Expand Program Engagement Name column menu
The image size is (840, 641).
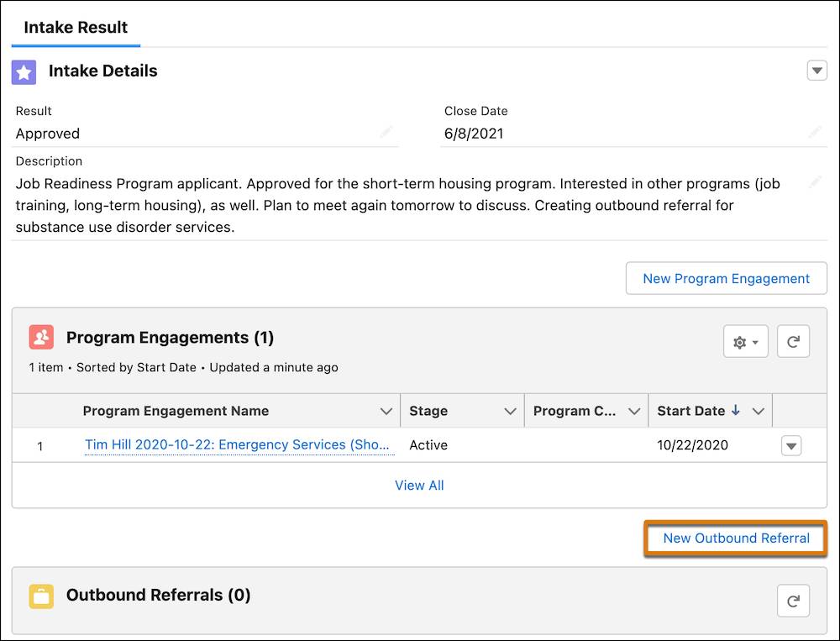tap(386, 412)
